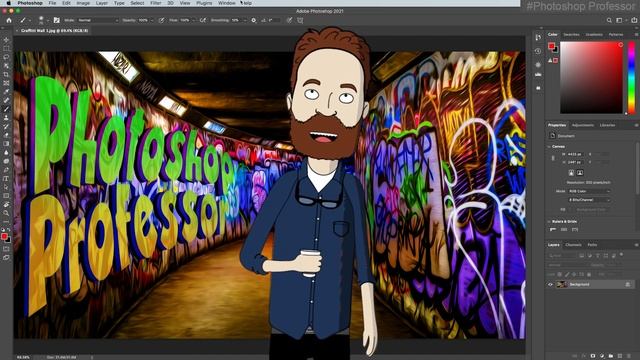
Task: Select the Horizontal Type tool
Action: [x=6, y=178]
